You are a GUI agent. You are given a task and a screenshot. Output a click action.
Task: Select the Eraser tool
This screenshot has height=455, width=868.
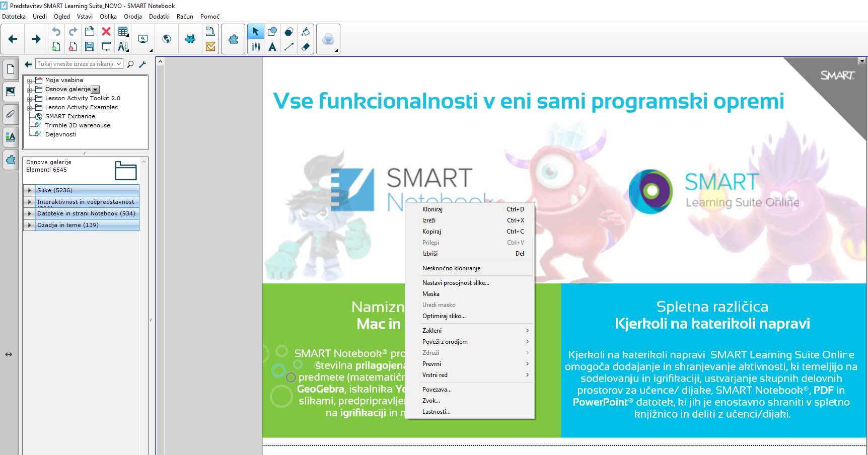(x=305, y=47)
